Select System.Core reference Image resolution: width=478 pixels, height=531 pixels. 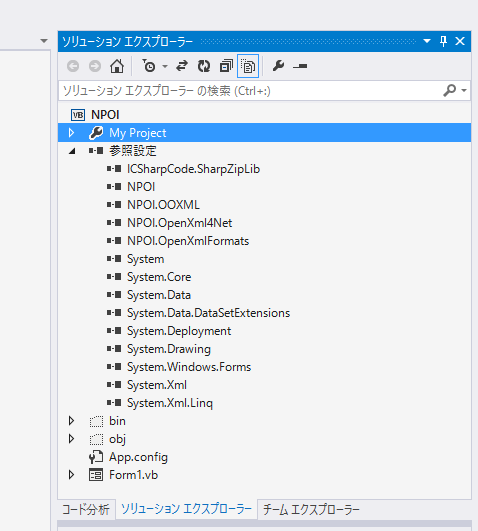159,277
